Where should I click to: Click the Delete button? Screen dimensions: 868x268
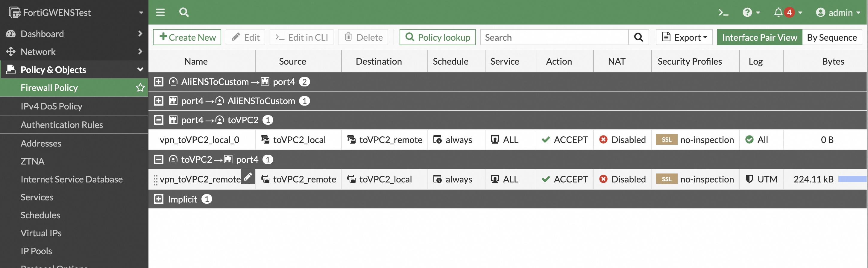point(363,37)
